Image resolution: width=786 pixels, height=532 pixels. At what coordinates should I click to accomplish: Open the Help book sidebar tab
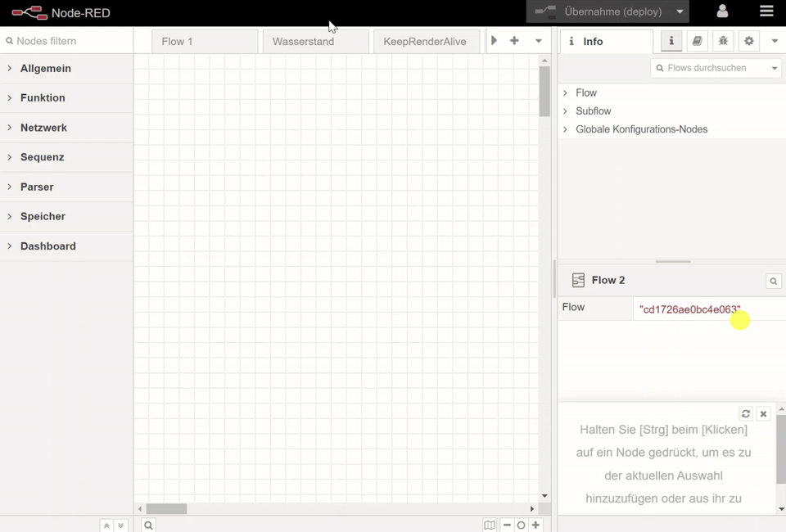pyautogui.click(x=697, y=41)
